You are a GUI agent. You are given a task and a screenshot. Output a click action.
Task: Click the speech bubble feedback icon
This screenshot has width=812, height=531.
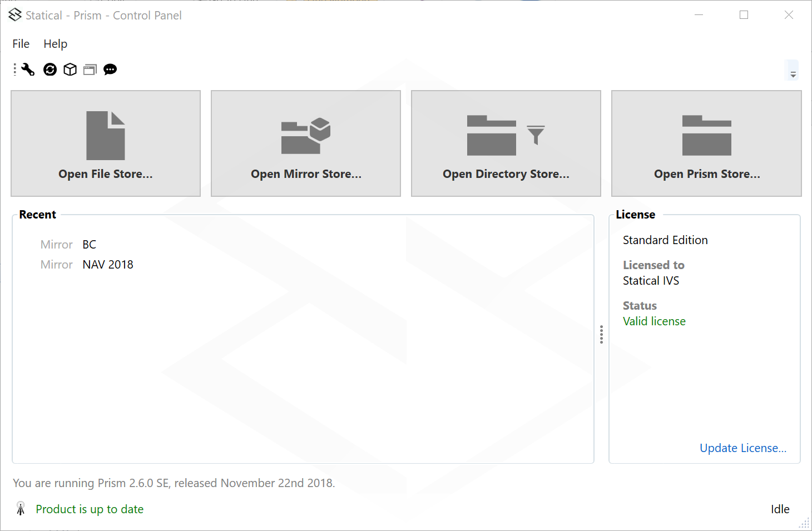click(110, 70)
